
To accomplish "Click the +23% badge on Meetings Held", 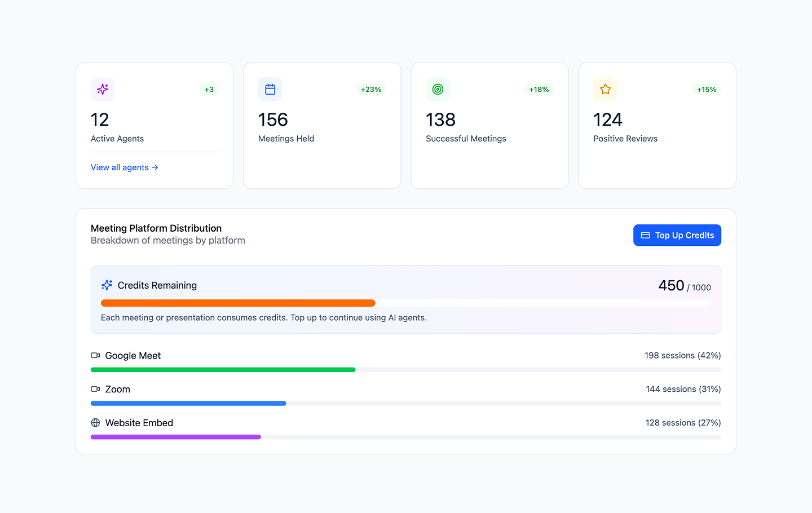I will pos(370,90).
